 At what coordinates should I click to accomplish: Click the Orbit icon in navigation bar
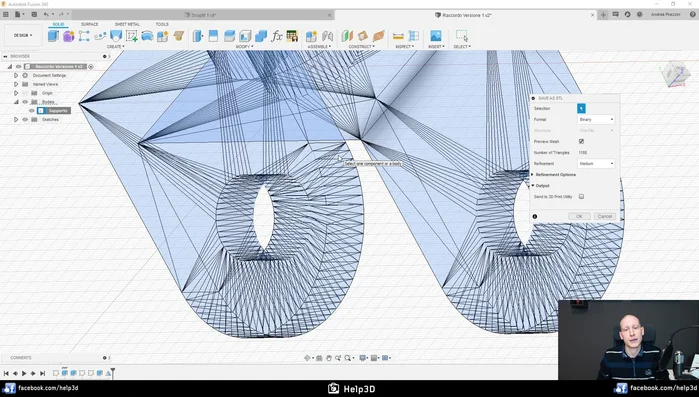307,358
